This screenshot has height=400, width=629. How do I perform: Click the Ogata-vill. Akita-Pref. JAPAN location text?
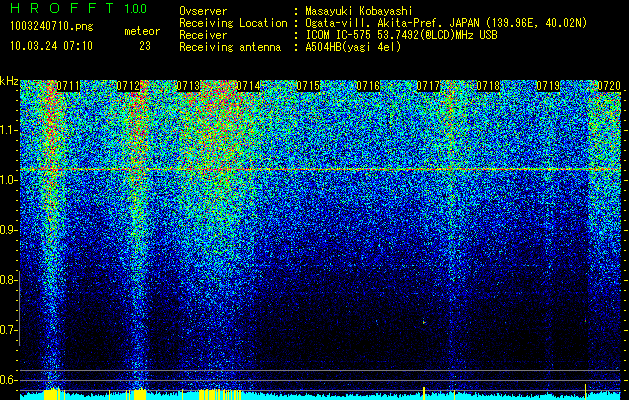pos(446,23)
